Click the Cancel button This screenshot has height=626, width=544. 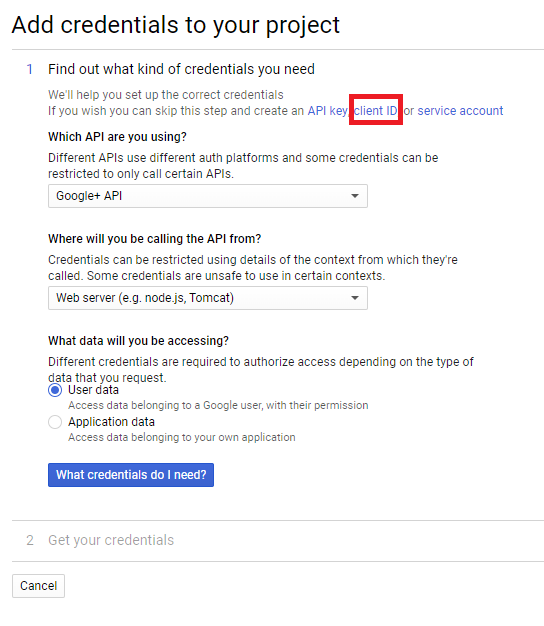[x=38, y=586]
